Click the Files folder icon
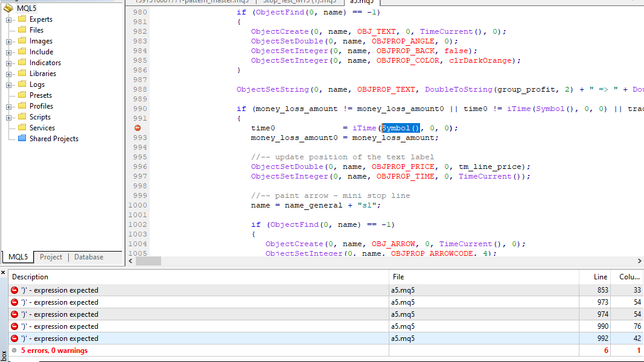The image size is (644, 362). [x=22, y=30]
